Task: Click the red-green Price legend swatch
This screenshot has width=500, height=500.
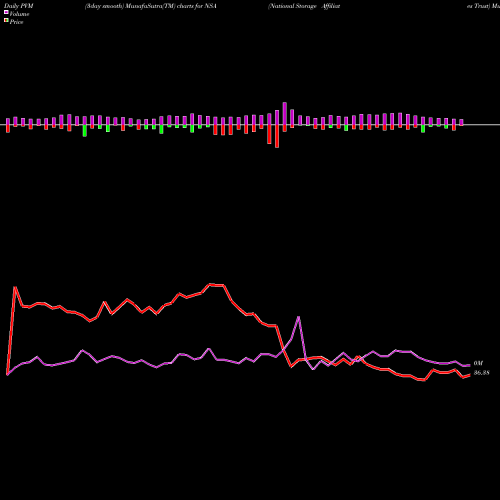Action: [6, 20]
